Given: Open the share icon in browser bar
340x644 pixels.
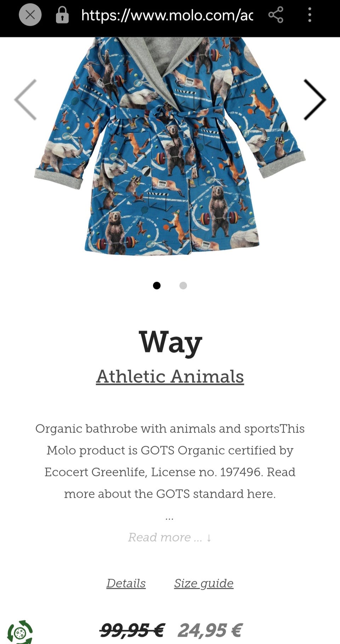Looking at the screenshot, I should pos(276,15).
